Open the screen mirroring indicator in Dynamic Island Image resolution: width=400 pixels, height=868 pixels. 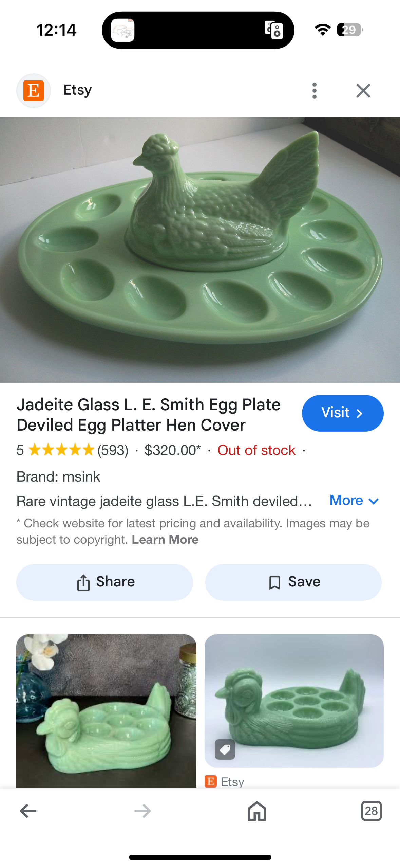point(274,30)
